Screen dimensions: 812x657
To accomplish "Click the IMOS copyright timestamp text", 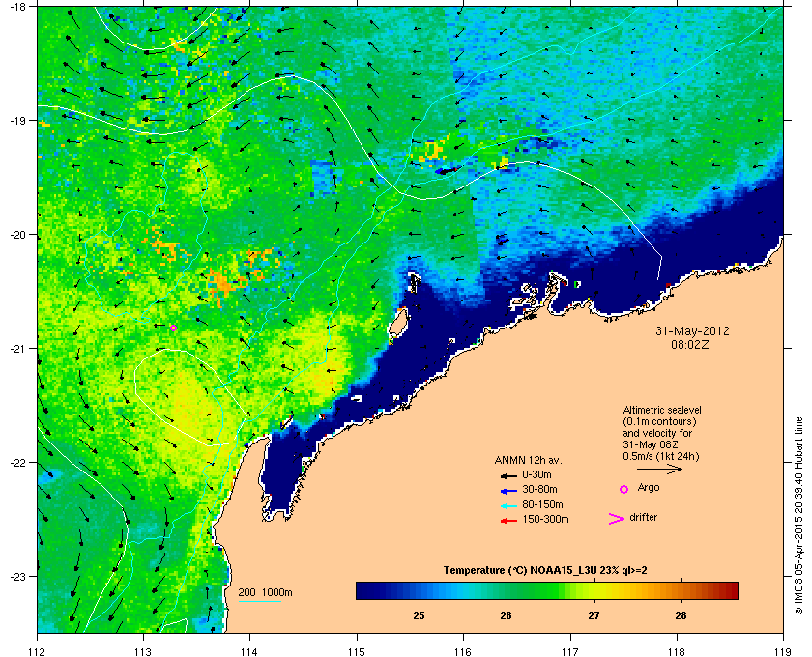I will coord(798,518).
